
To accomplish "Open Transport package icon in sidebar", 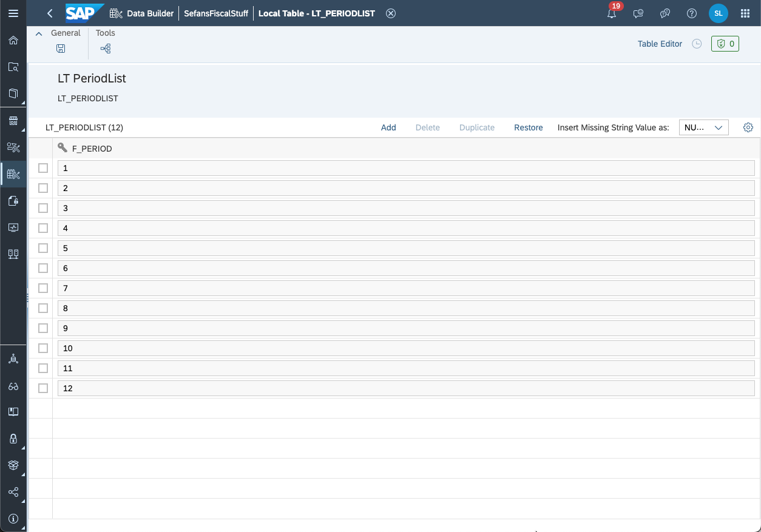I will coord(13,465).
